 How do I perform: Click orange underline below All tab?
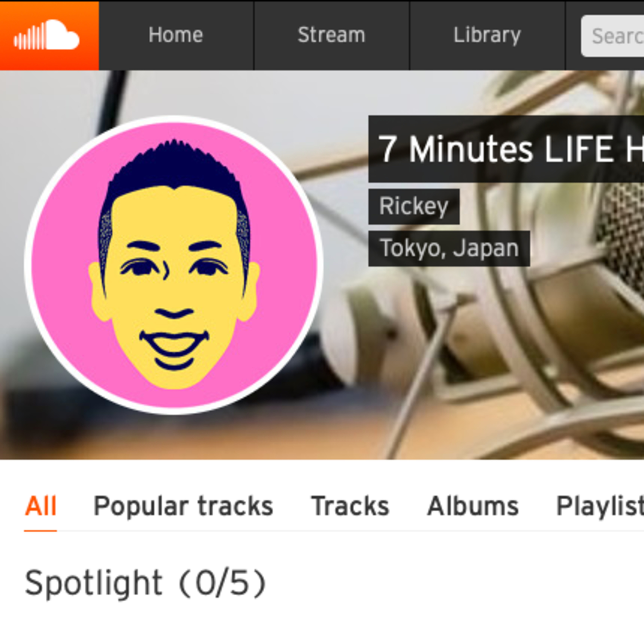[x=41, y=530]
